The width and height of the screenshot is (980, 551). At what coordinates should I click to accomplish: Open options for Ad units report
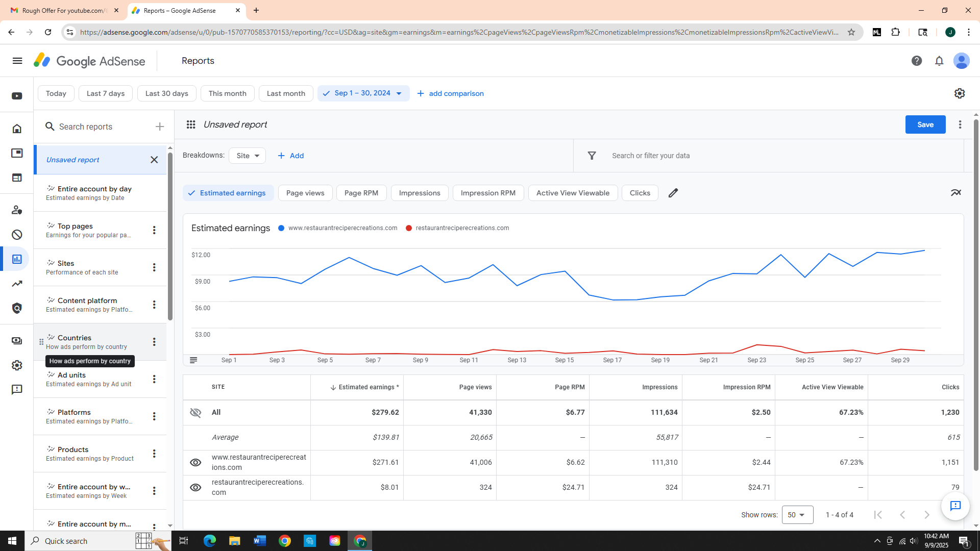pos(154,379)
